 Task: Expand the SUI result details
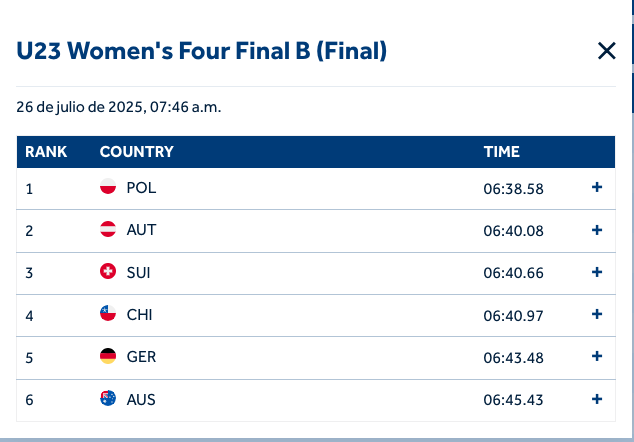[x=597, y=272]
